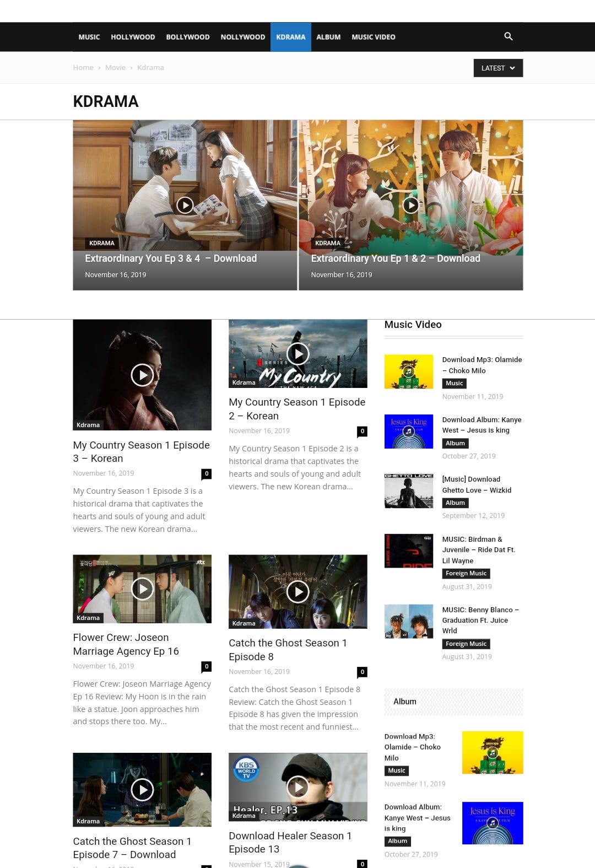Click the Album section heading
The height and width of the screenshot is (868, 595).
tap(405, 702)
